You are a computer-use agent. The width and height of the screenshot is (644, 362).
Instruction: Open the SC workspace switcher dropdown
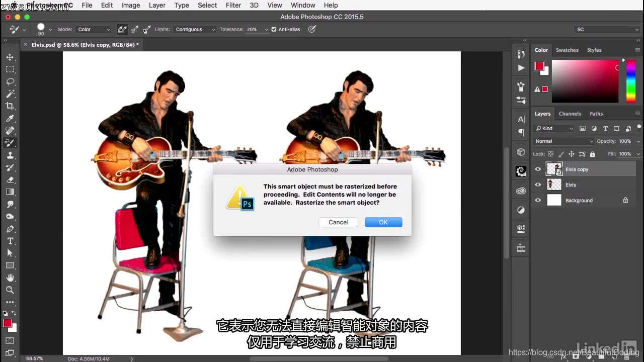pyautogui.click(x=607, y=30)
